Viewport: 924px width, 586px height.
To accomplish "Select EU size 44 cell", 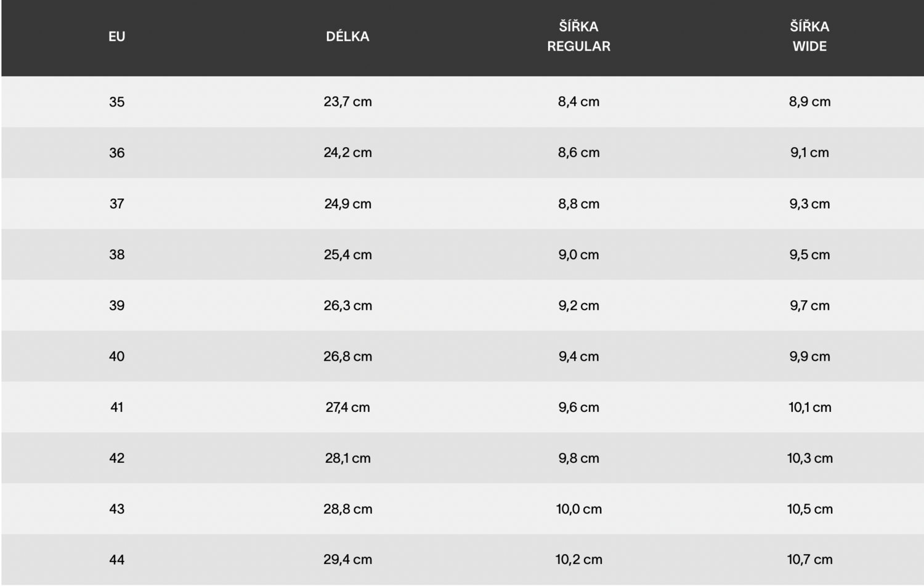I will (116, 560).
